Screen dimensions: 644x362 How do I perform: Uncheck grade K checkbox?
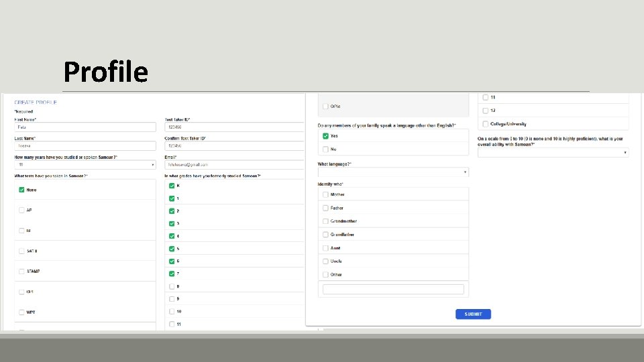[x=172, y=186]
